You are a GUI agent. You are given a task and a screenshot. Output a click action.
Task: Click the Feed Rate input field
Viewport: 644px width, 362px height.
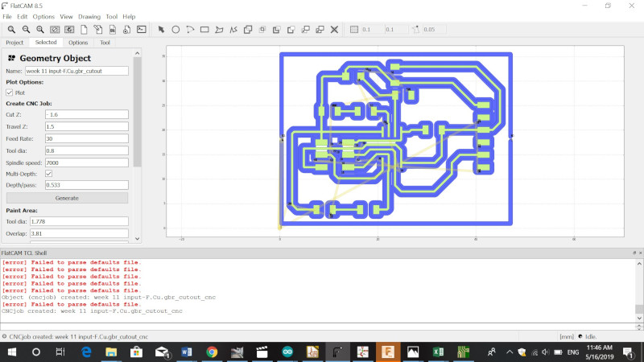point(87,138)
